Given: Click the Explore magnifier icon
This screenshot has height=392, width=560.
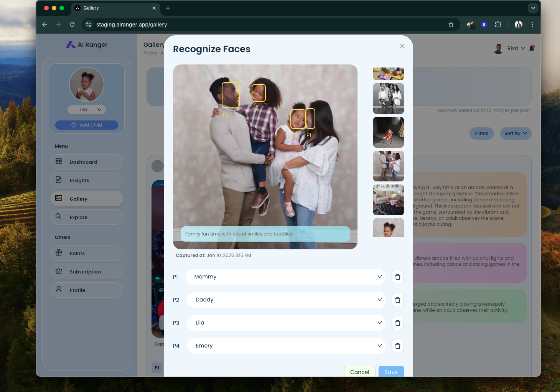Looking at the screenshot, I should (59, 216).
